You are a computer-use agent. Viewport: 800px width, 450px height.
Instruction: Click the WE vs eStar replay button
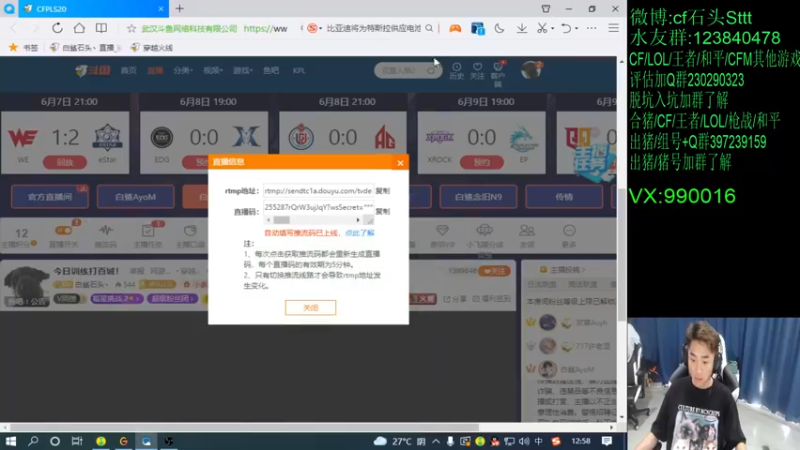click(65, 162)
